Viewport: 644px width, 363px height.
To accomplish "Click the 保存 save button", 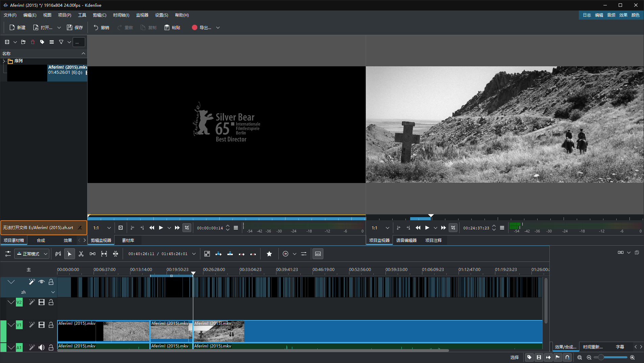I will [x=75, y=28].
